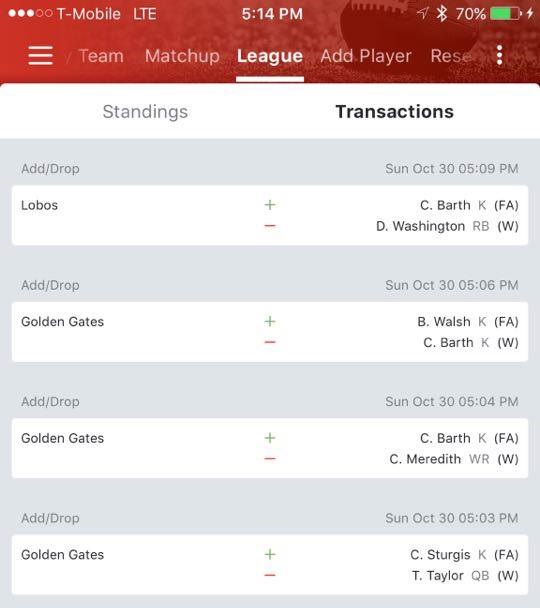The width and height of the screenshot is (540, 608).
Task: Tap the Lobos team name
Action: click(39, 205)
